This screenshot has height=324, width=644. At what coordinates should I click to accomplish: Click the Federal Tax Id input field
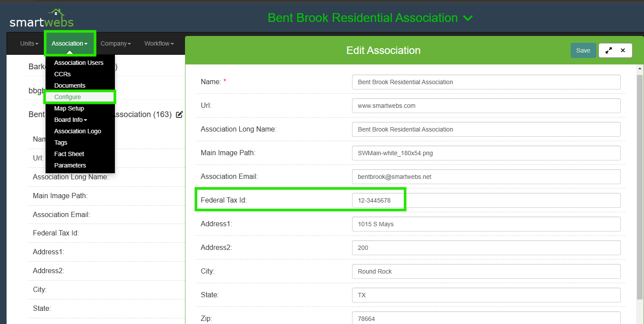point(486,200)
